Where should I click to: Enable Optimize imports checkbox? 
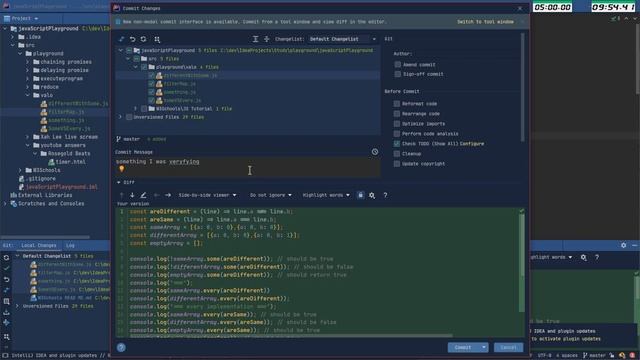[x=397, y=124]
